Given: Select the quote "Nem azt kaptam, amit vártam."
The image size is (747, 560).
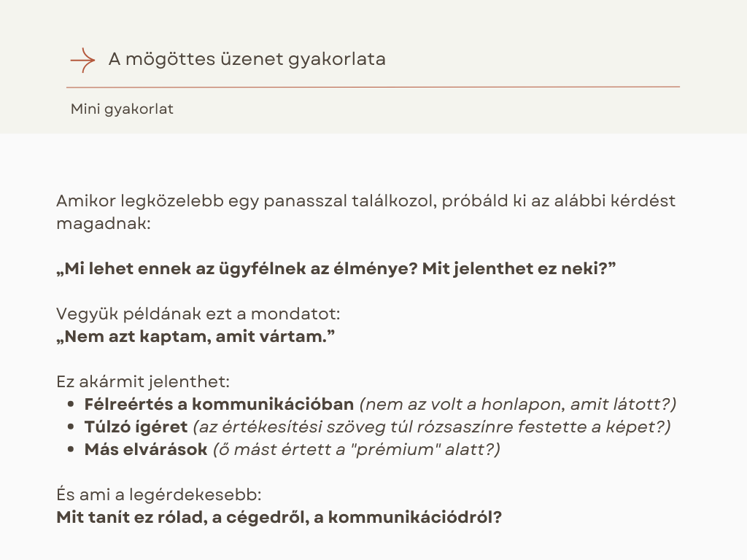Looking at the screenshot, I should [x=199, y=336].
